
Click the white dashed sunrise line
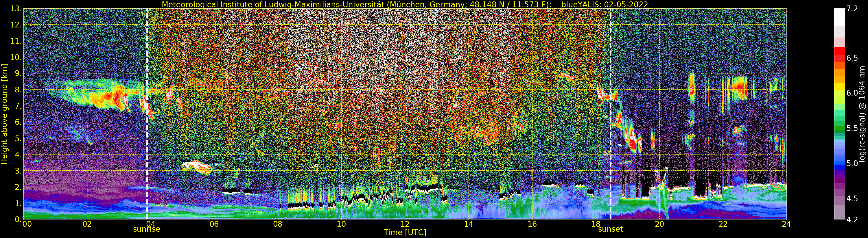(147, 114)
